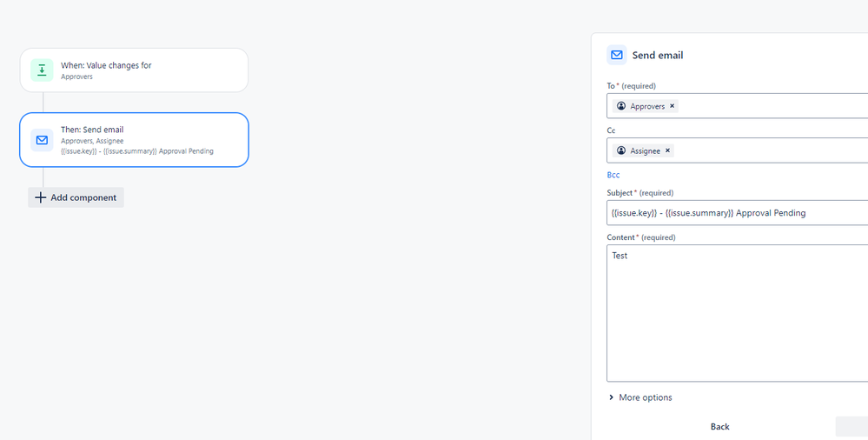This screenshot has width=868, height=440.
Task: Expand More options
Action: pyautogui.click(x=640, y=397)
